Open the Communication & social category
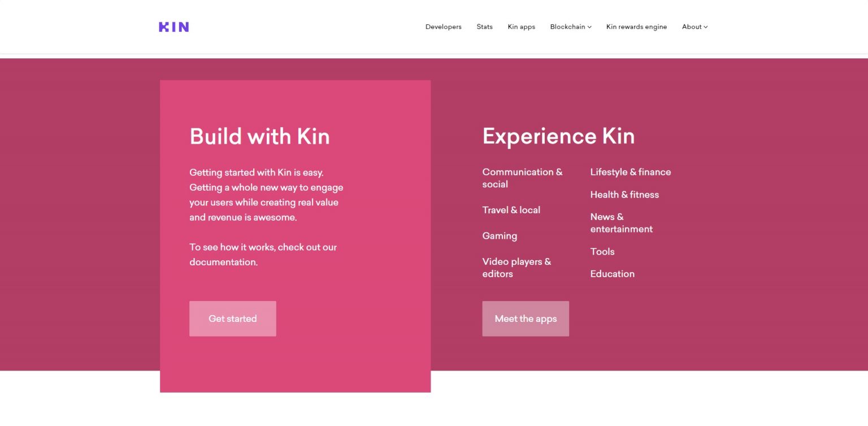868x426 pixels. point(522,178)
